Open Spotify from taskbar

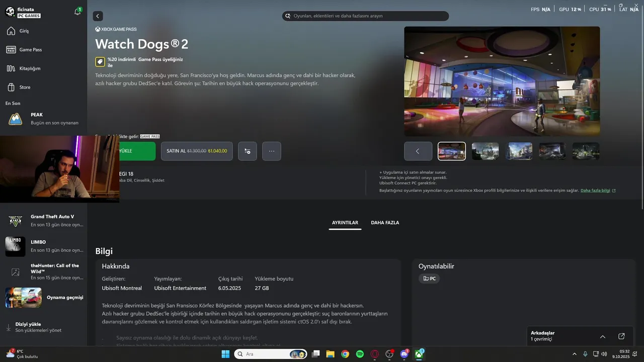[360, 354]
